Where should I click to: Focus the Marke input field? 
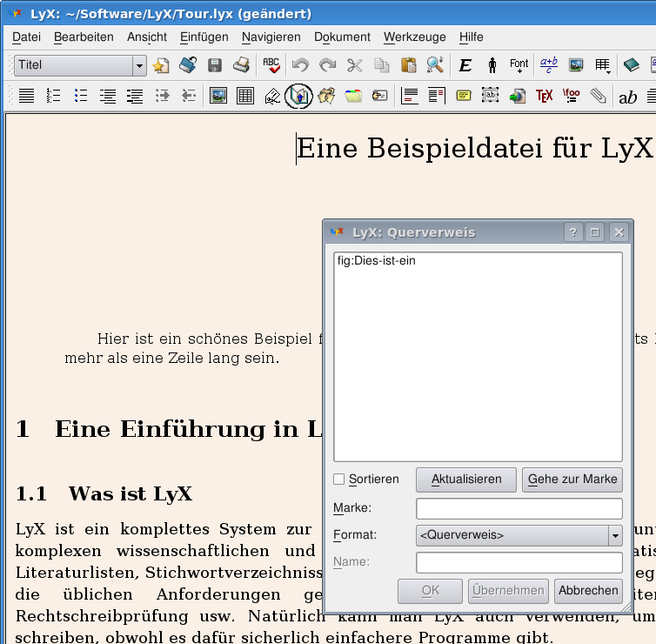pyautogui.click(x=519, y=508)
